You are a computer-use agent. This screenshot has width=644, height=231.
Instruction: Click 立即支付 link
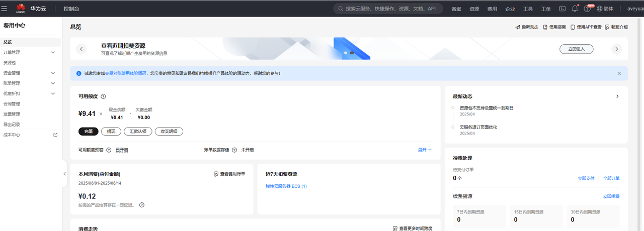(x=586, y=178)
